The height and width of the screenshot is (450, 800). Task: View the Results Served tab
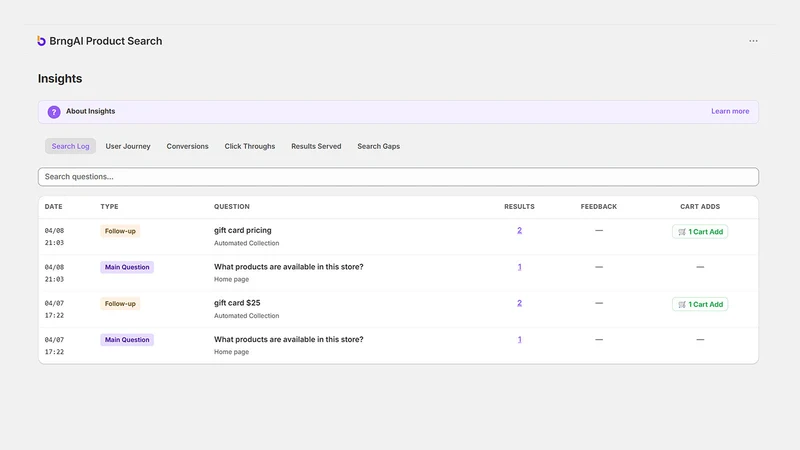coord(316,146)
